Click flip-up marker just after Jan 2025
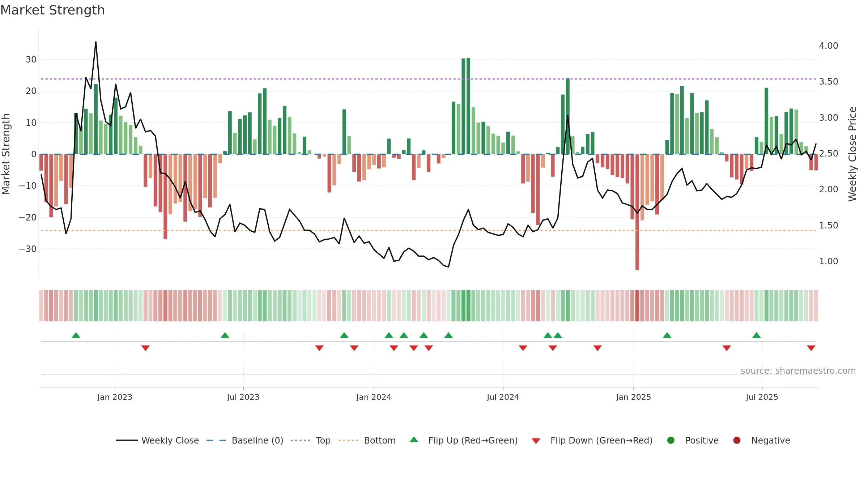 pyautogui.click(x=667, y=335)
